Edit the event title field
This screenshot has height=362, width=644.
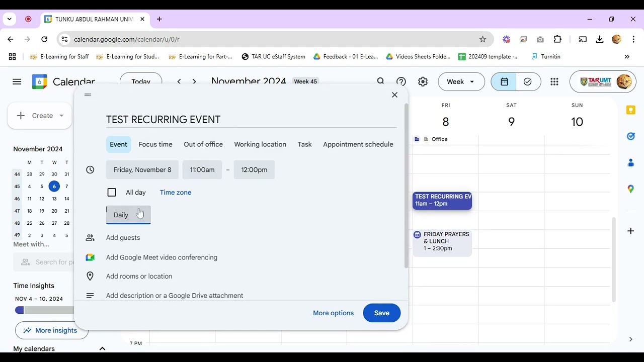pos(251,119)
